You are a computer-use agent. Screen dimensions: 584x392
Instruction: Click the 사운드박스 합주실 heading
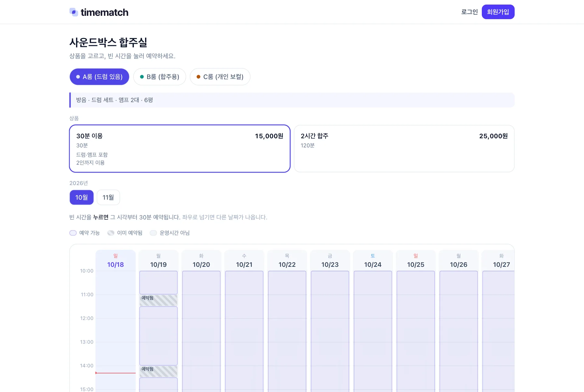pos(108,42)
